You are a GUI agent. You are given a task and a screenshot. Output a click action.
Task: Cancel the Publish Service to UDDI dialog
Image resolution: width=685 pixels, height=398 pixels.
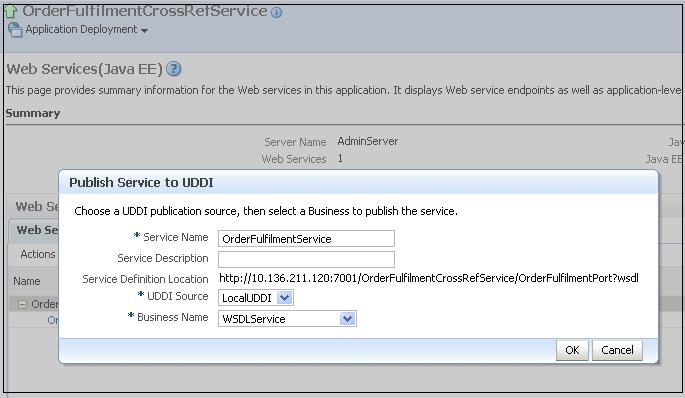[x=617, y=350]
